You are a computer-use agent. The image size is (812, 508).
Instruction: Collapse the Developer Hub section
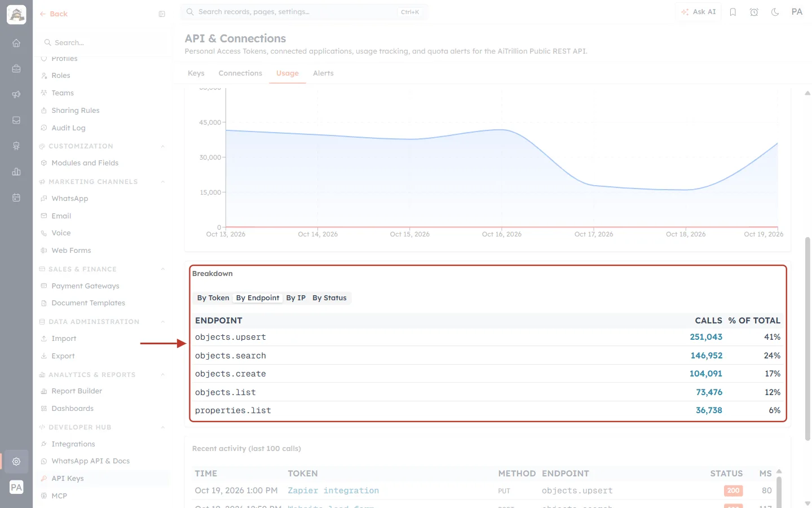pyautogui.click(x=163, y=427)
